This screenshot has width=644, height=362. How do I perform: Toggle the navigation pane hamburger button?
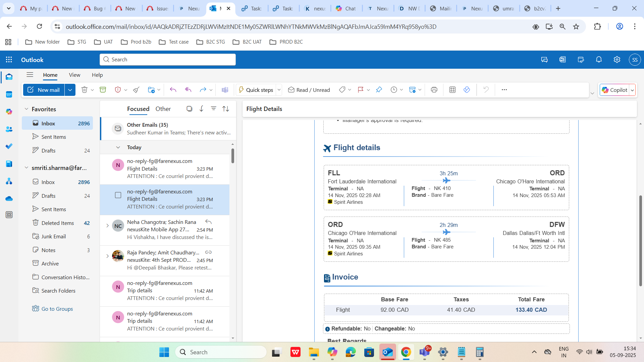tap(30, 75)
